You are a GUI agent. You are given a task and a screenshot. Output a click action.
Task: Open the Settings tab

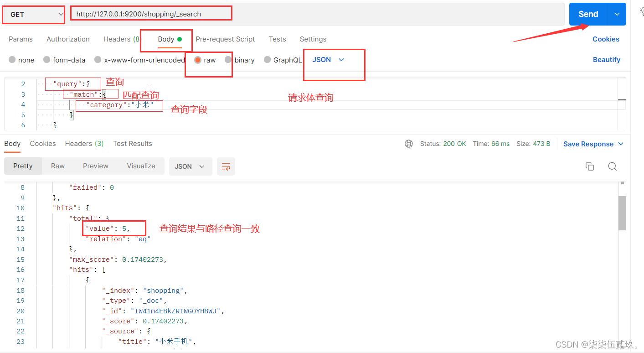point(313,39)
